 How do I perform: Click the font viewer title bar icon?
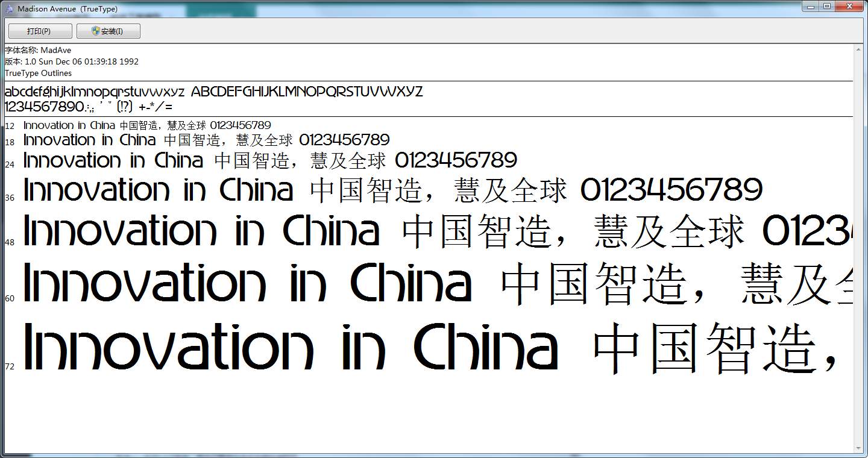tap(9, 9)
